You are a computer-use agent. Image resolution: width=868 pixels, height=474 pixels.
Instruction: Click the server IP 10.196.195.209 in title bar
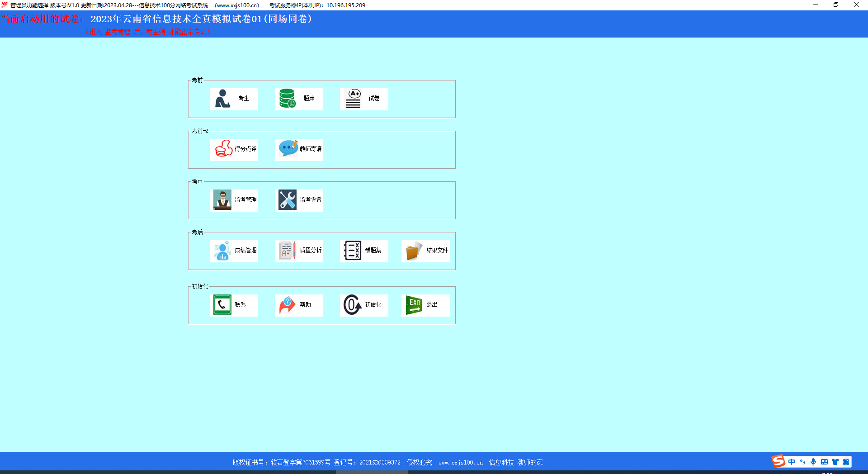pos(346,5)
